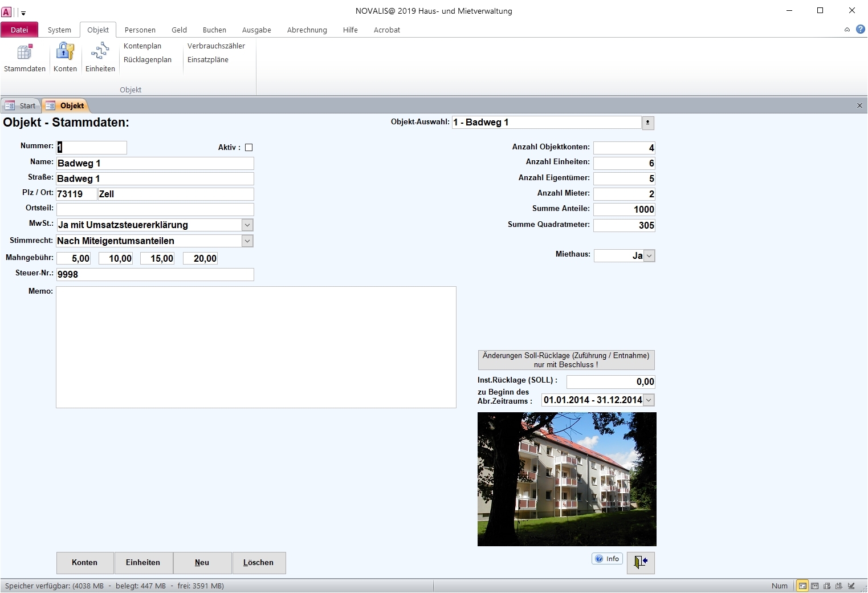Viewport: 868px width, 593px height.
Task: Switch to the Ausgabe ribbon tab
Action: click(256, 30)
